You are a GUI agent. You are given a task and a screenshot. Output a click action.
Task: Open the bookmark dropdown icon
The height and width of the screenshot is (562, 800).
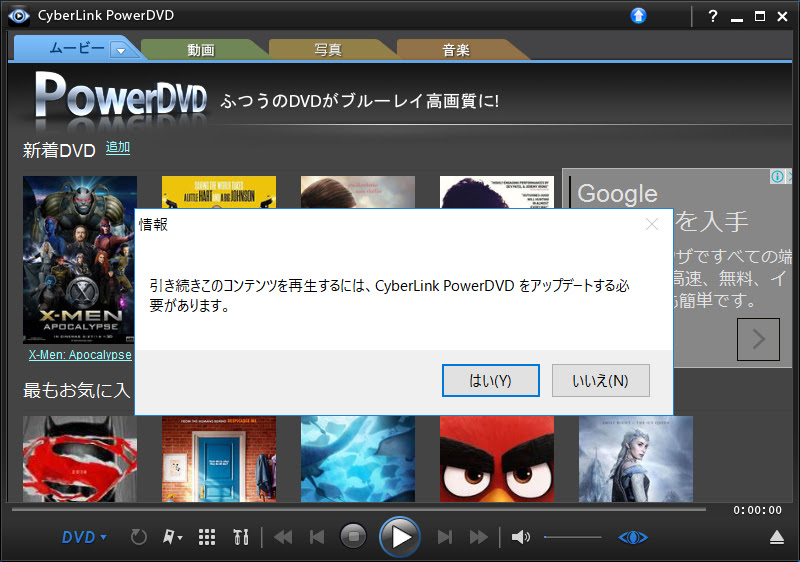point(172,537)
